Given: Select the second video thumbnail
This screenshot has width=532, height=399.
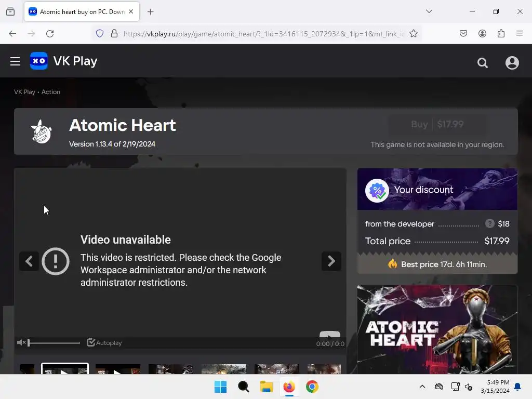Looking at the screenshot, I should tap(118, 369).
